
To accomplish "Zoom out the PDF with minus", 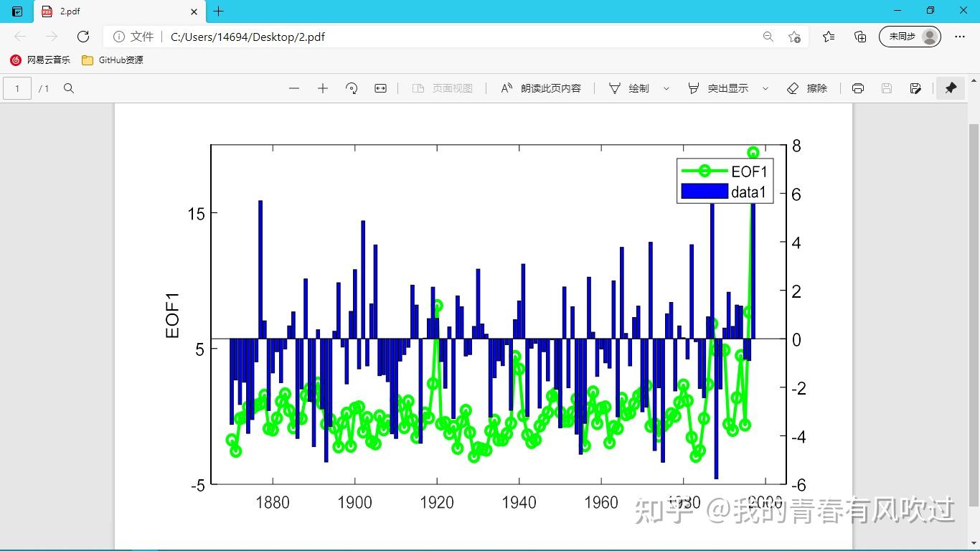I will pos(293,88).
